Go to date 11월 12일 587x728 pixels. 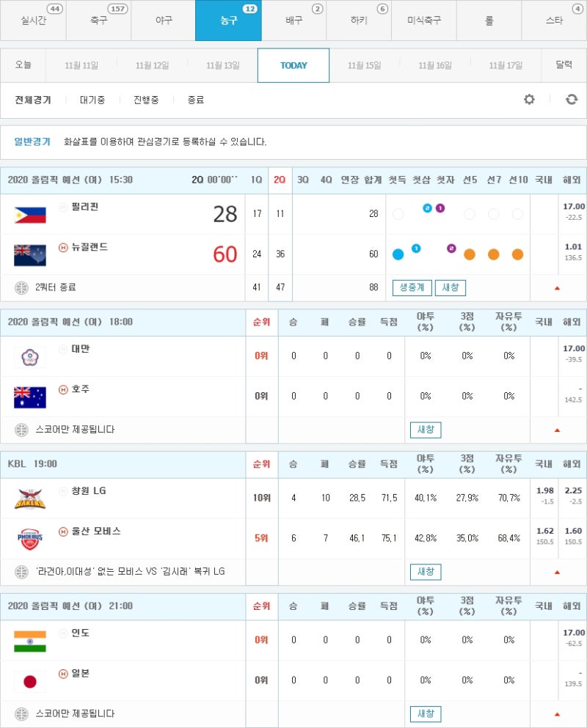pos(152,65)
